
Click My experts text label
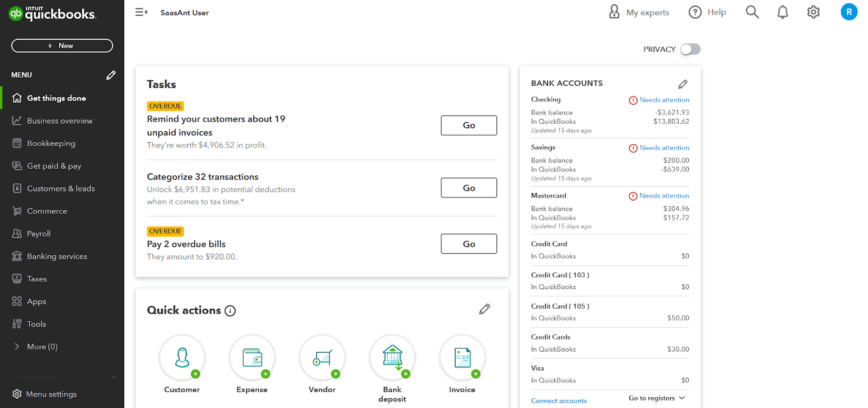point(648,12)
